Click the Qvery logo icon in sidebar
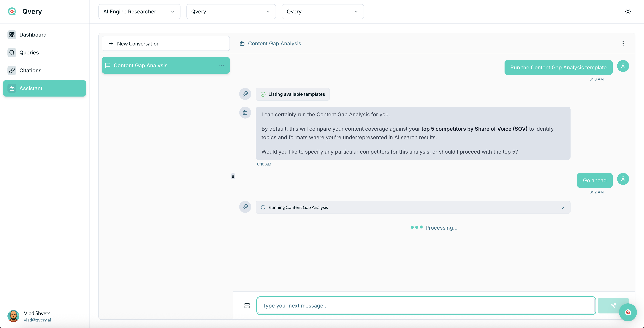This screenshot has width=644, height=328. (x=12, y=12)
